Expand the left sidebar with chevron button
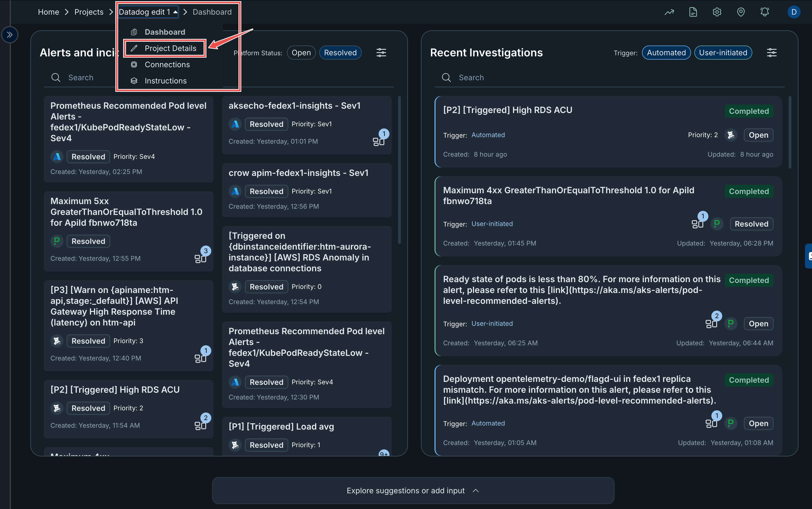812x509 pixels. click(9, 35)
